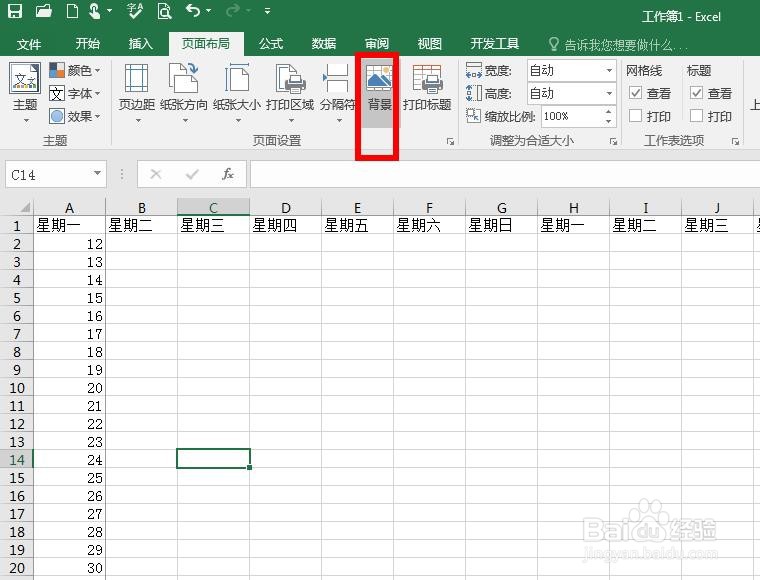Viewport: 760px width, 580px height.
Task: Toggle Gridlines View (查看) checkbox
Action: pyautogui.click(x=635, y=93)
